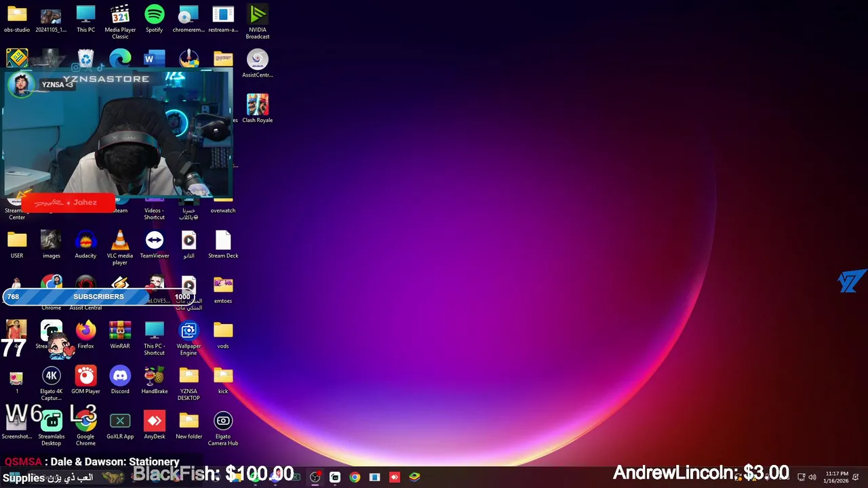Select the restream-a... desktop icon
The height and width of the screenshot is (488, 868).
tap(223, 19)
